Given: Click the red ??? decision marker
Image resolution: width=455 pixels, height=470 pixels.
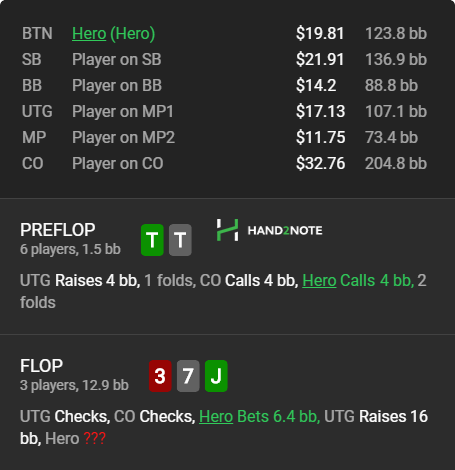Looking at the screenshot, I should pos(95,438).
